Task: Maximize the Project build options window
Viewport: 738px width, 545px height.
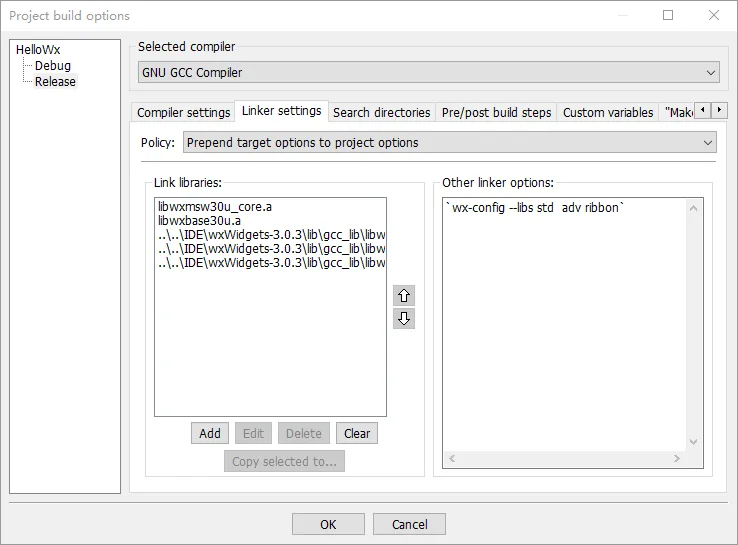Action: click(x=668, y=15)
